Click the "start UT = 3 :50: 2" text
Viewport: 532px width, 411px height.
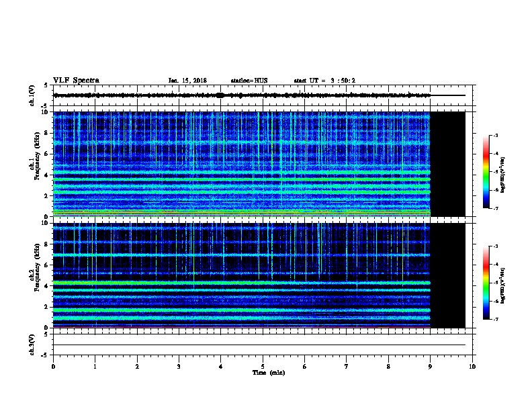[324, 81]
